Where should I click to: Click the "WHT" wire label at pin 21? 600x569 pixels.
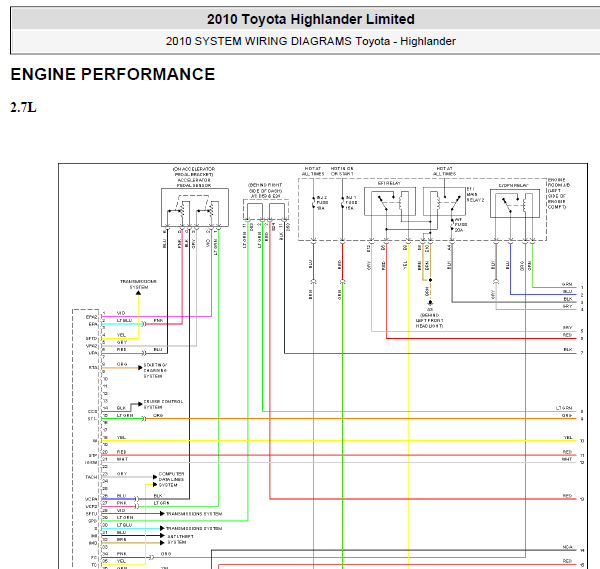pos(122,459)
